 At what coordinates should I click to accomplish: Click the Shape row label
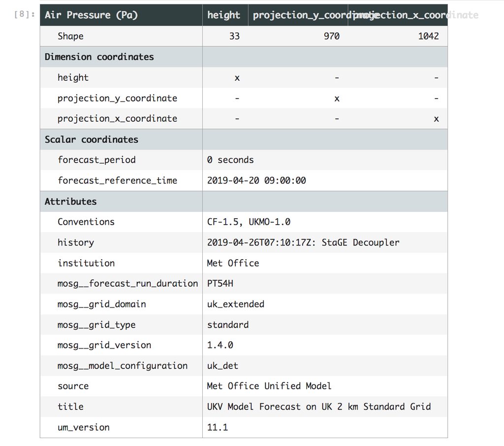pyautogui.click(x=70, y=36)
